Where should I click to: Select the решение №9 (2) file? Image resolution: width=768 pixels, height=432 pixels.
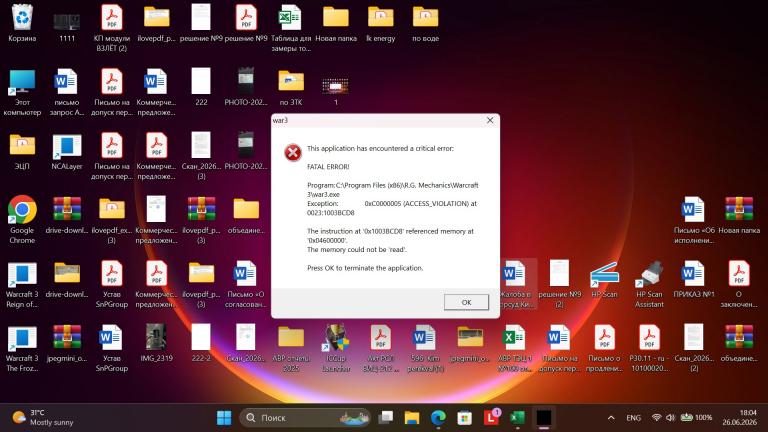coord(559,284)
